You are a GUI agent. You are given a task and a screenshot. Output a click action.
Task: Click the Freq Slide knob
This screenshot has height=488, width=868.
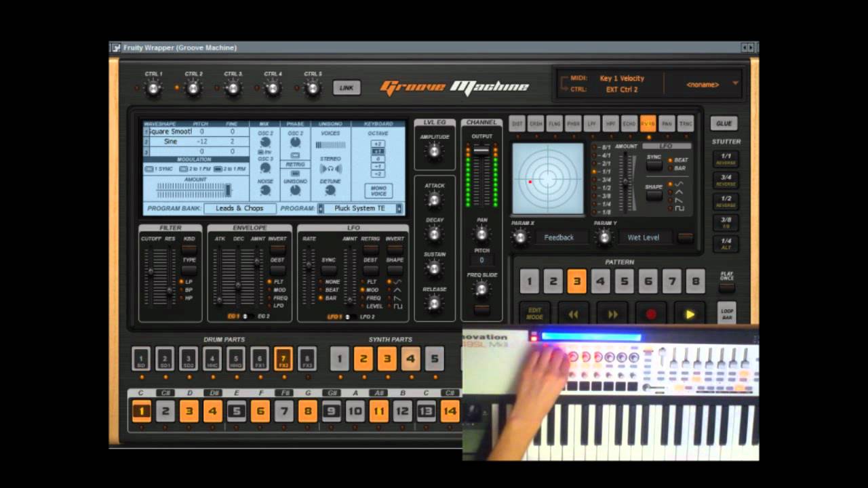coord(481,289)
